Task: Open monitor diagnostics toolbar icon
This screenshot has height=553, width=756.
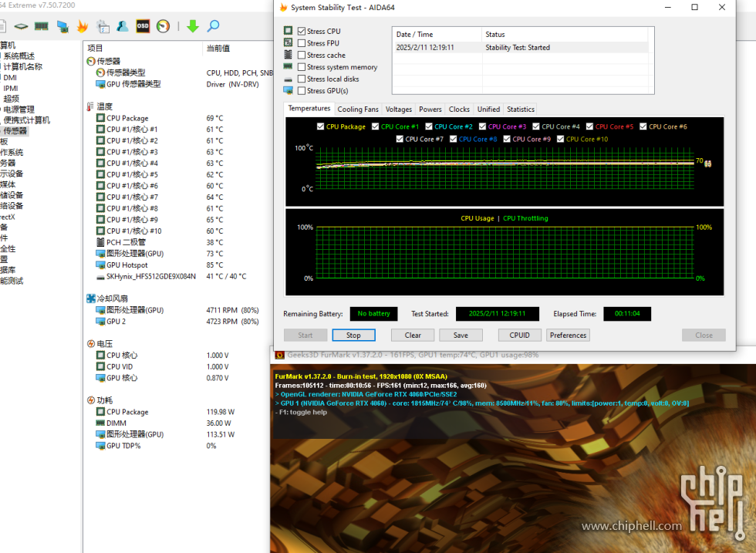Action: (x=62, y=26)
